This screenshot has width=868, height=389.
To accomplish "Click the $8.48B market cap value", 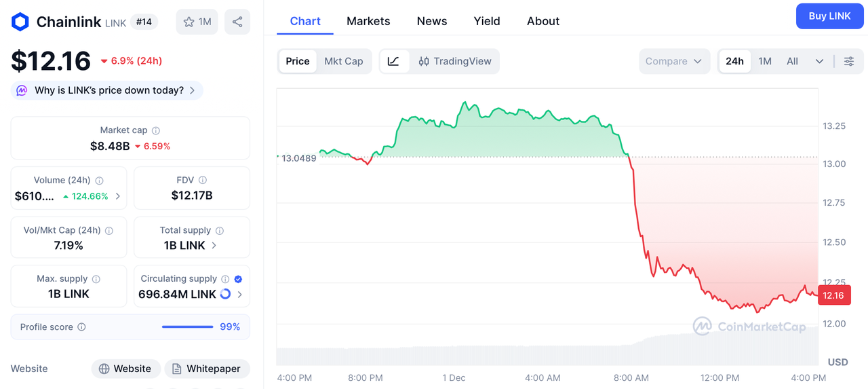I will (x=110, y=146).
